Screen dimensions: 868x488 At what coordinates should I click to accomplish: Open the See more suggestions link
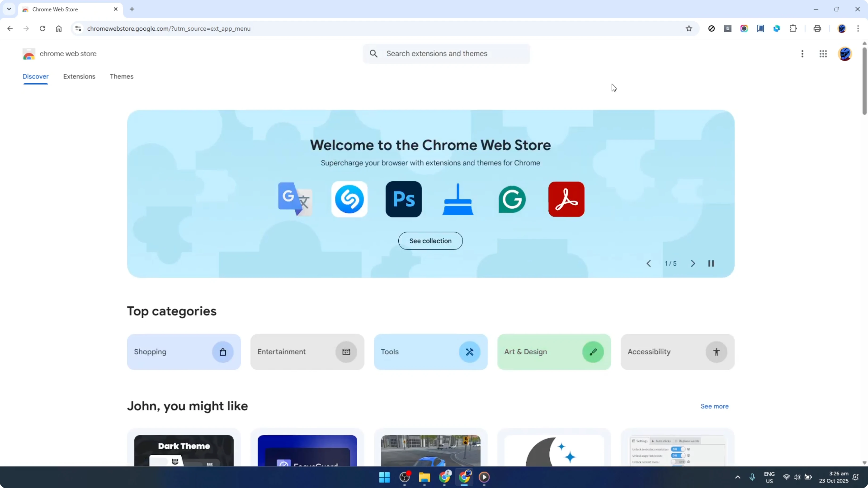714,406
